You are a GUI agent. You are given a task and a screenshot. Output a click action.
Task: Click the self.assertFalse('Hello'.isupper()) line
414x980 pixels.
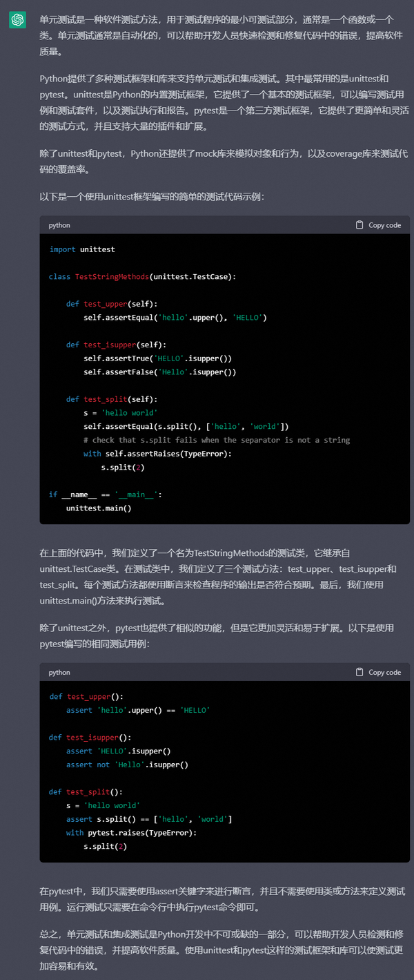point(160,372)
